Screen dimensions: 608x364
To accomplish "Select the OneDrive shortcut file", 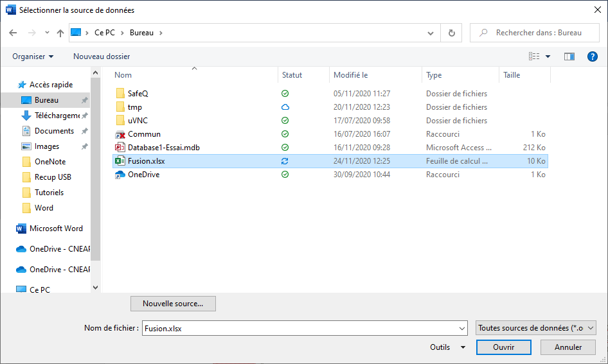I will tap(143, 175).
